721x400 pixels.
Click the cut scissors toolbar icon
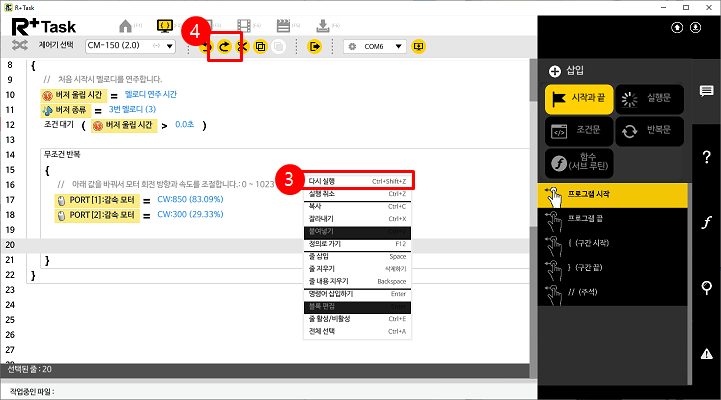point(242,47)
